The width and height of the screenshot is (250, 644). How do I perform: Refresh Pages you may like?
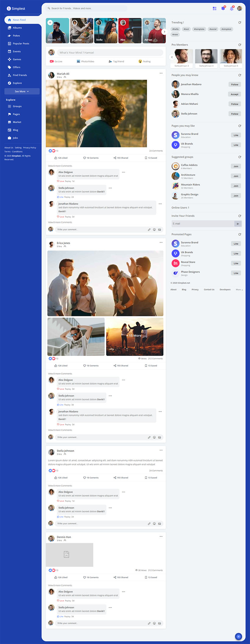click(x=240, y=126)
